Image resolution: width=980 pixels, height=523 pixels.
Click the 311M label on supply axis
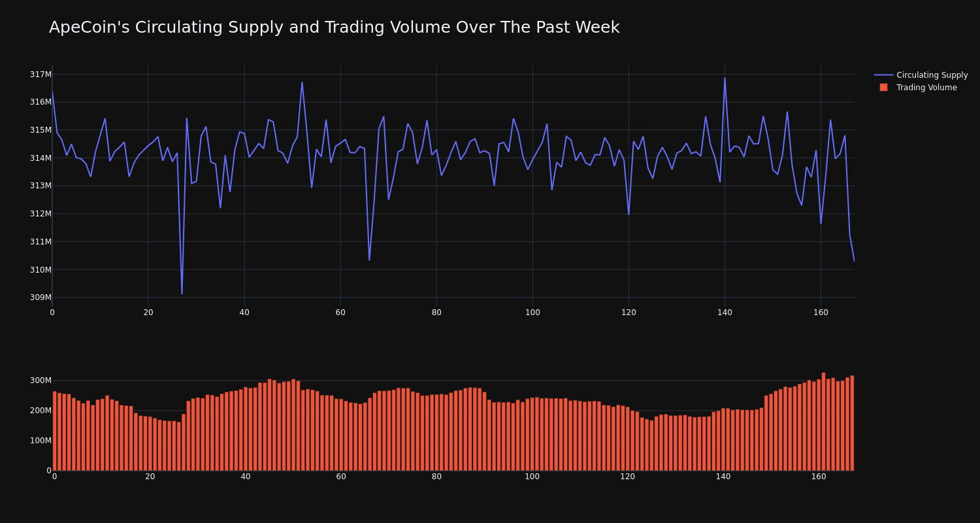[x=41, y=242]
